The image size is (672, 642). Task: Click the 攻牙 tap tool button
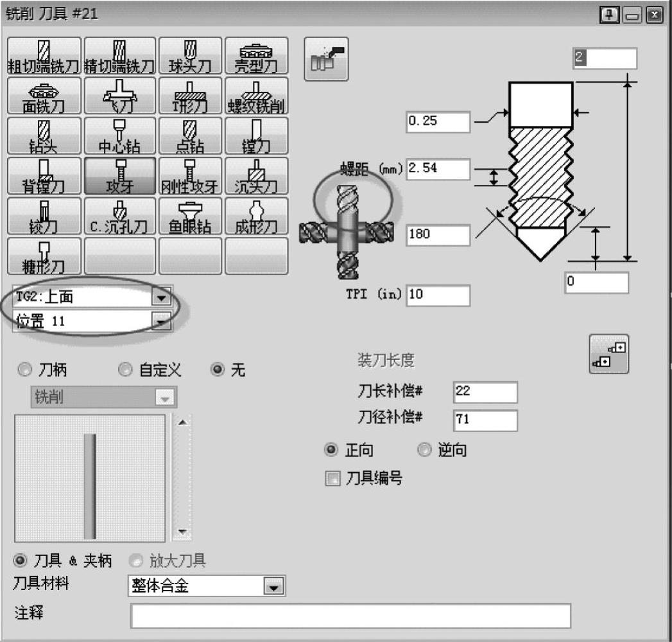click(x=119, y=176)
